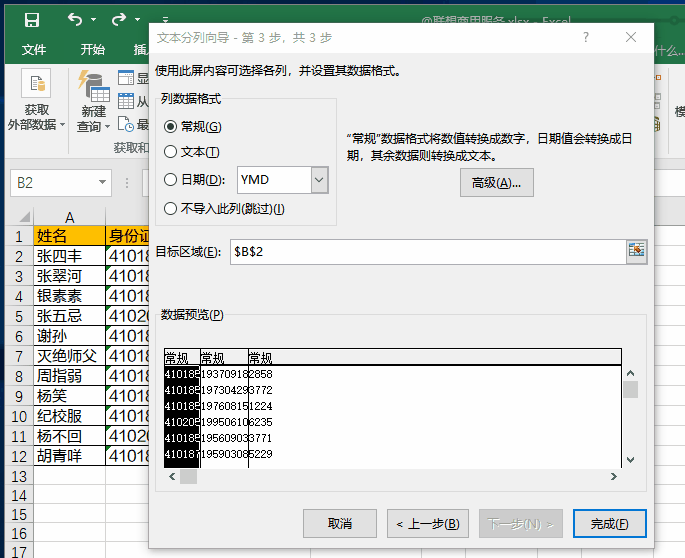Click the range selector icon beside 目标区域
This screenshot has height=558, width=685.
click(637, 251)
